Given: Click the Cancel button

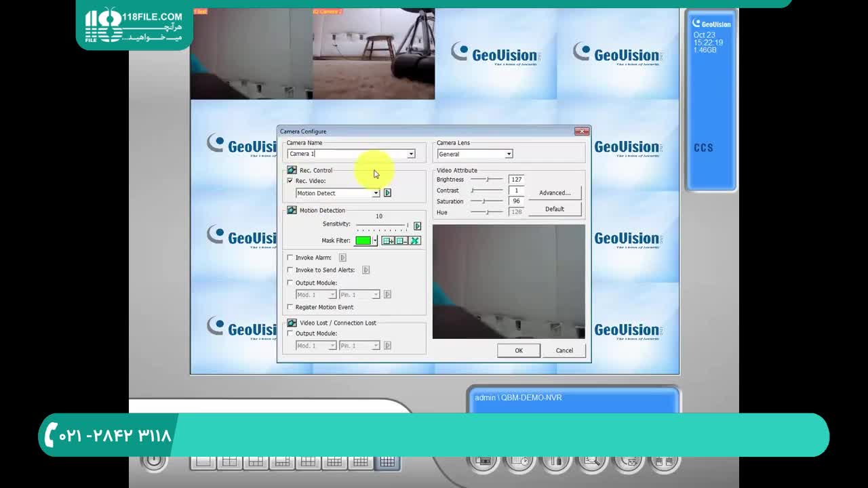Looking at the screenshot, I should (564, 350).
